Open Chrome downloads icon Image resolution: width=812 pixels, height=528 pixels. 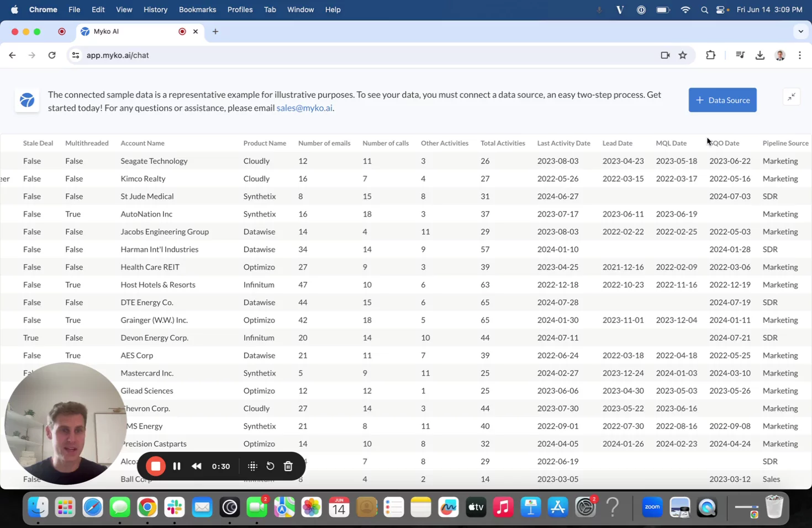click(760, 55)
